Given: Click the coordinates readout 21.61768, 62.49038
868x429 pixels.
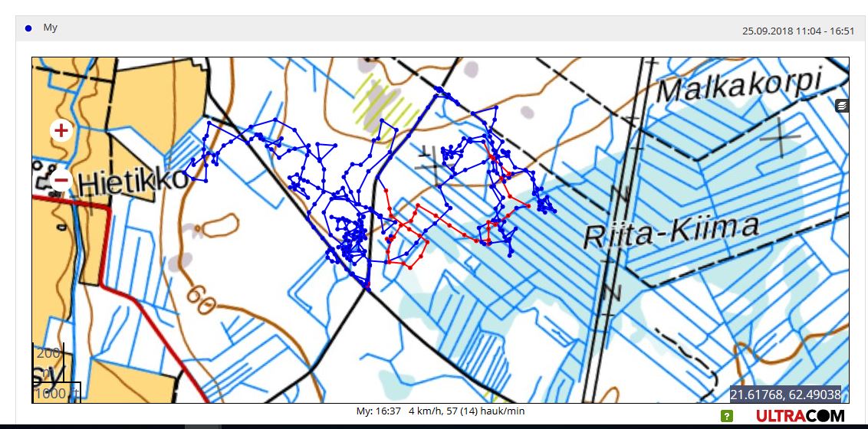Looking at the screenshot, I should tap(784, 394).
